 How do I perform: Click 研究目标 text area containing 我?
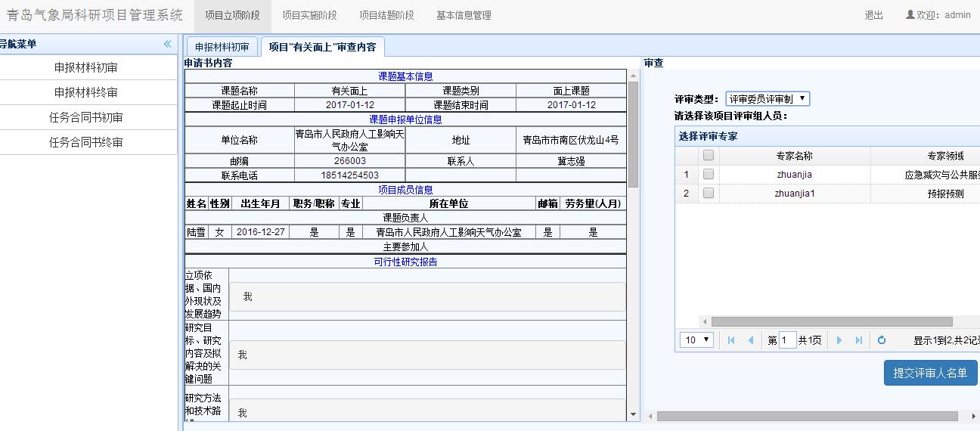point(427,355)
